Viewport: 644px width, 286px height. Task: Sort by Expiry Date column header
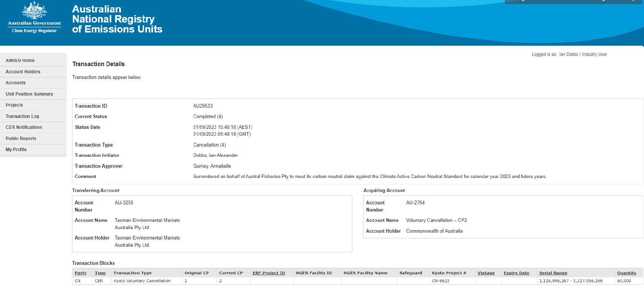click(x=516, y=273)
